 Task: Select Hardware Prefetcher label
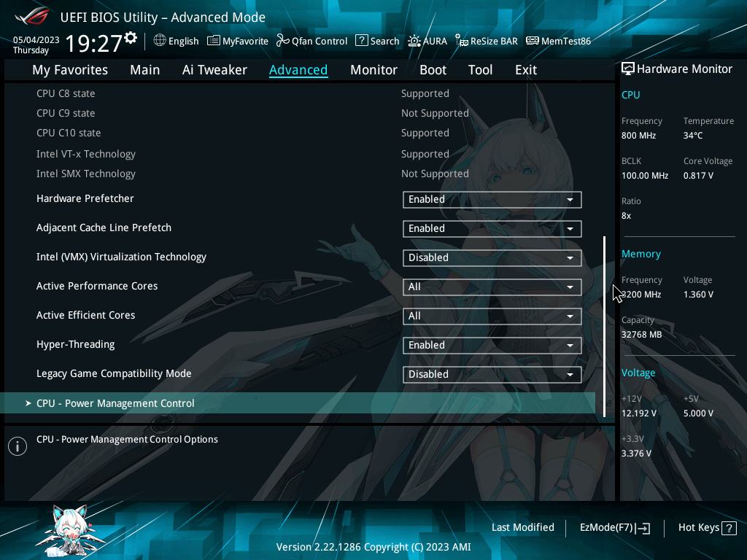click(x=85, y=198)
